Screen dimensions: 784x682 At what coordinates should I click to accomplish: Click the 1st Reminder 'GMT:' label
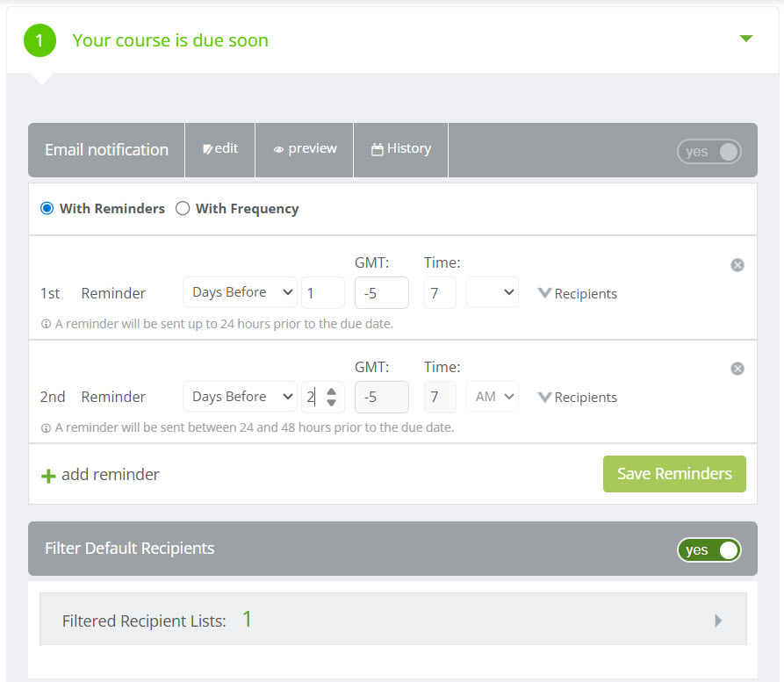click(371, 262)
